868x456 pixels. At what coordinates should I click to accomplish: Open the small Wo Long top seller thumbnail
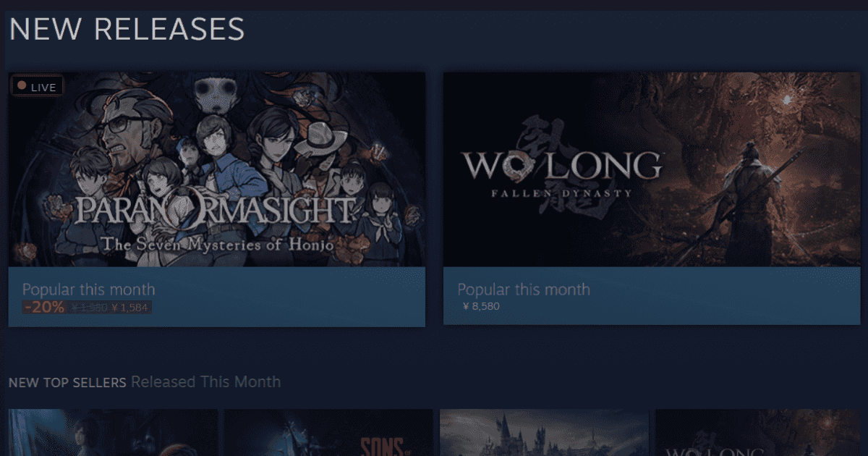point(759,433)
